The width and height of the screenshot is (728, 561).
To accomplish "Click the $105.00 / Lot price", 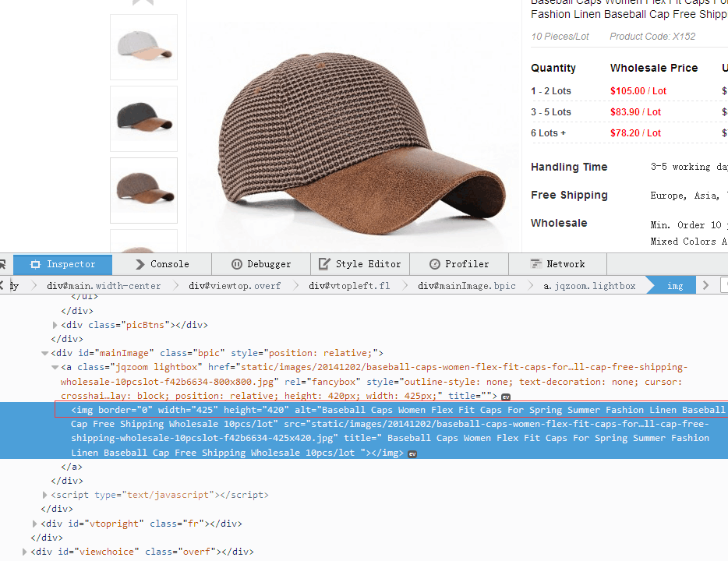I will 638,91.
